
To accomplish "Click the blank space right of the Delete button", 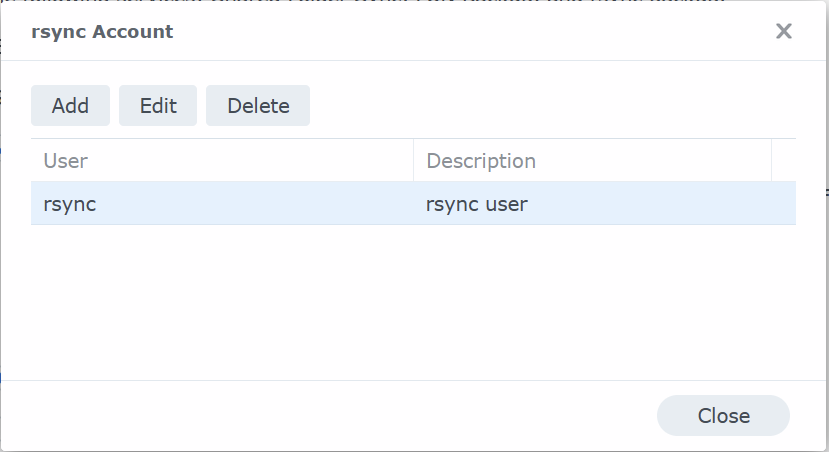I will [552, 106].
